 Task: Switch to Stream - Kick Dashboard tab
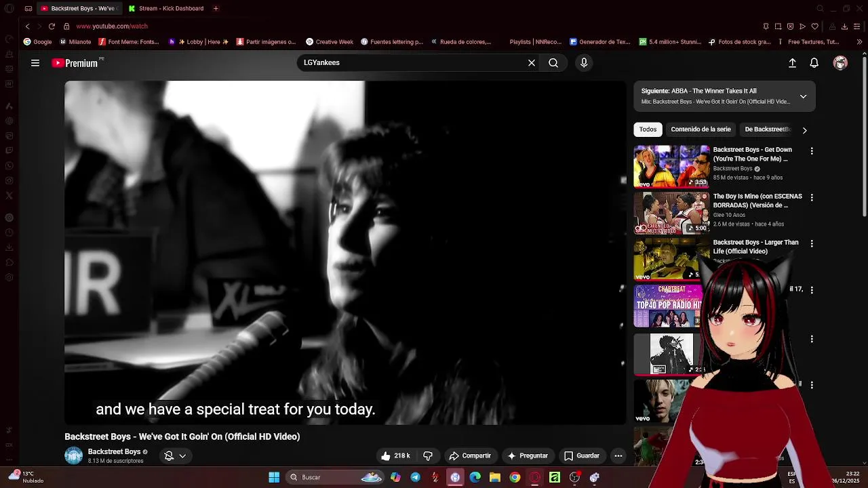coord(166,8)
